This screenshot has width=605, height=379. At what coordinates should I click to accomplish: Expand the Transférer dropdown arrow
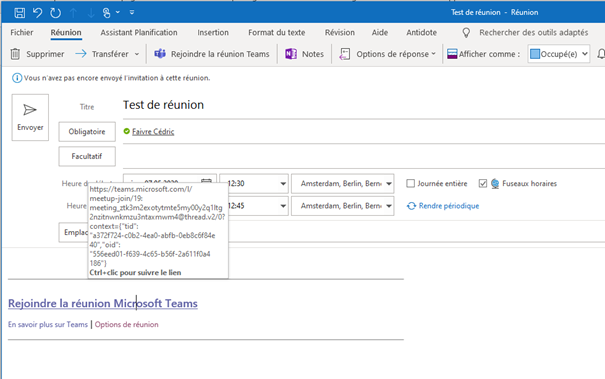137,54
